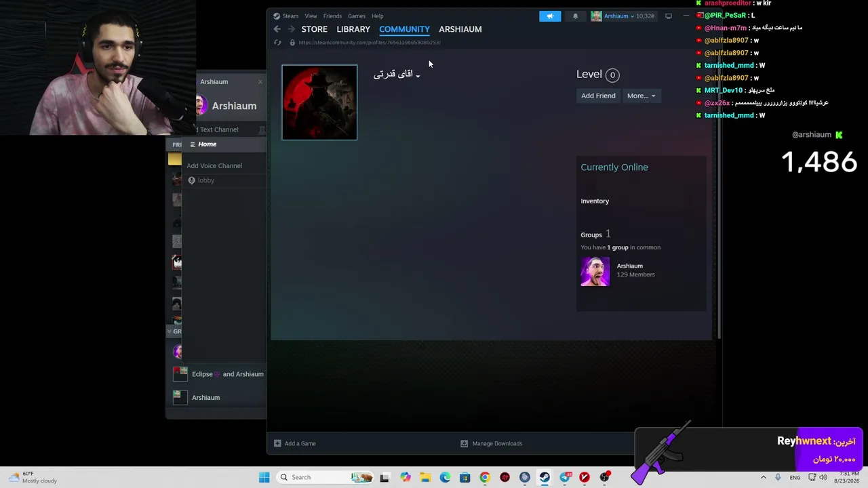The width and height of the screenshot is (868, 488).
Task: Launch Microsoft Edge from the taskbar
Action: click(445, 477)
